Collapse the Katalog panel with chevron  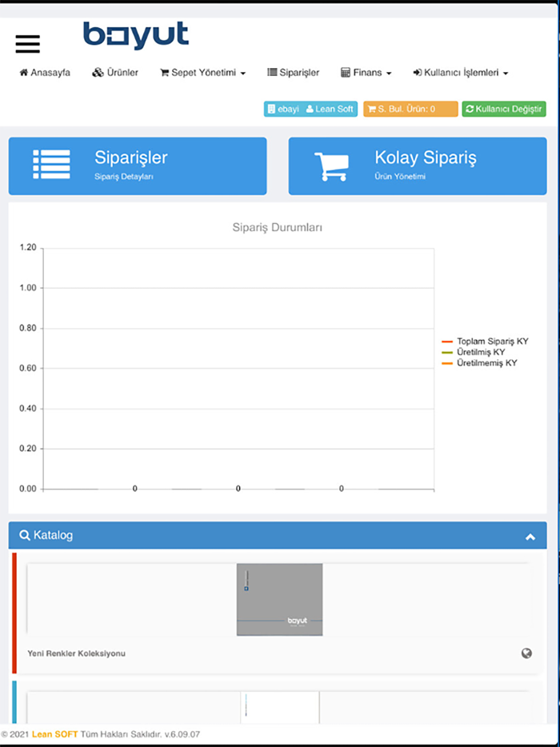(x=530, y=537)
